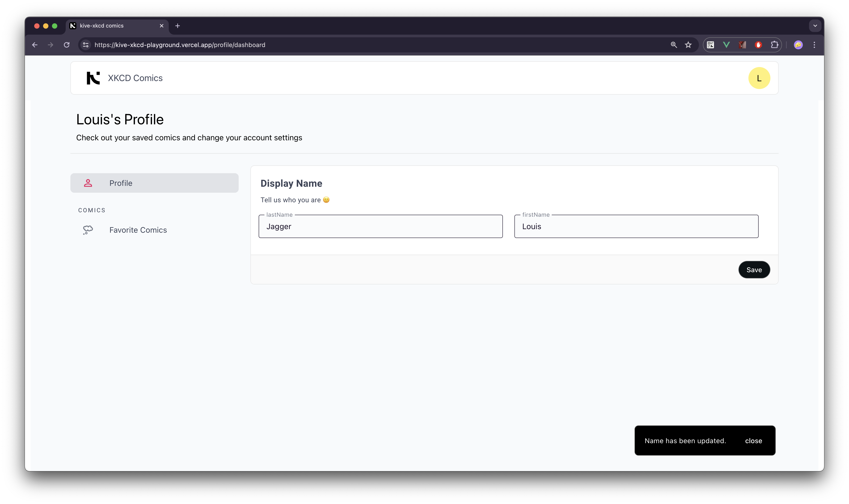The height and width of the screenshot is (504, 849).
Task: Bookmark this page with star icon
Action: pyautogui.click(x=688, y=45)
